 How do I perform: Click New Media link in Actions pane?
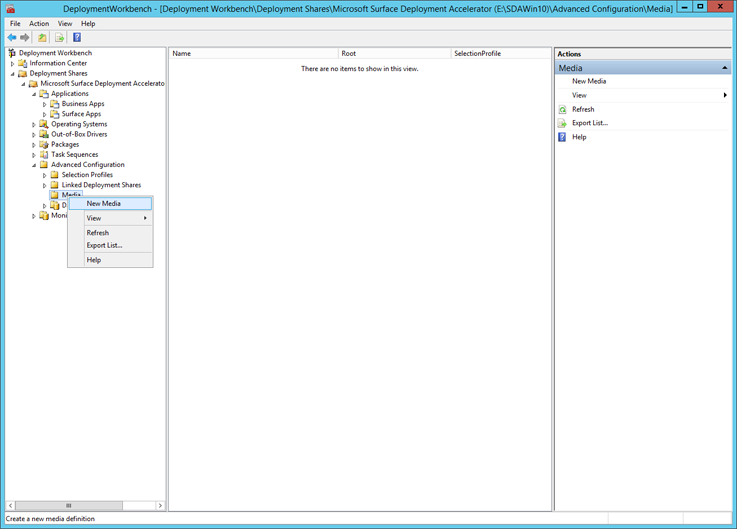point(589,81)
